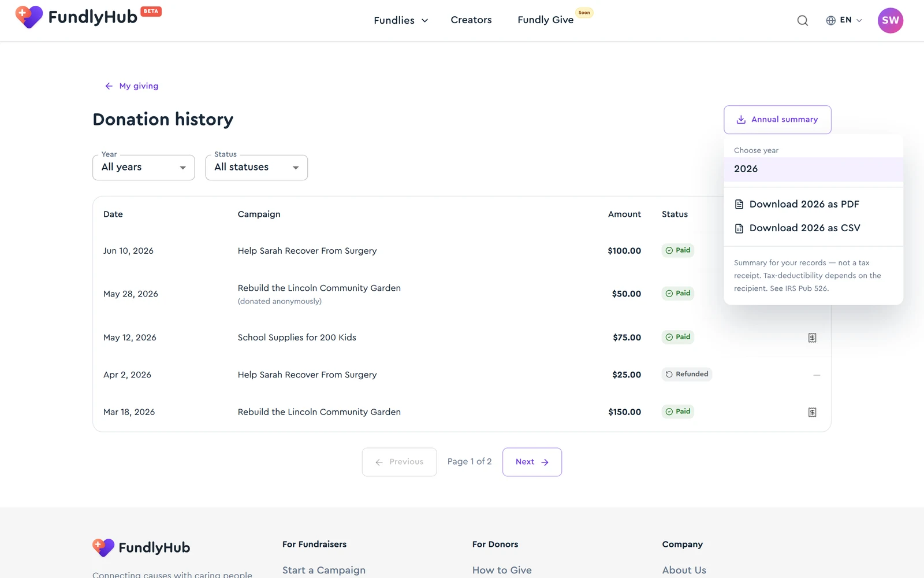
Task: Open Fundly Give in the navigation
Action: [545, 20]
